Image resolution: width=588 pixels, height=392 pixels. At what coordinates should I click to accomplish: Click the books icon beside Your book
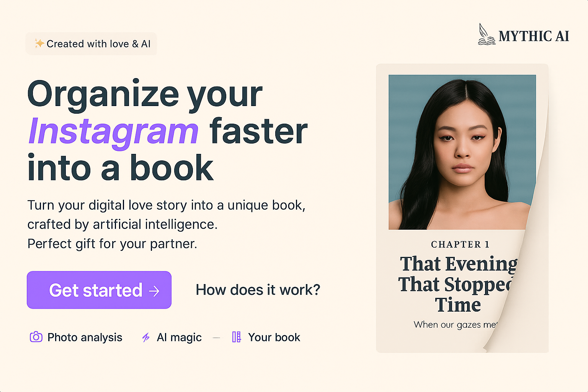pos(237,337)
